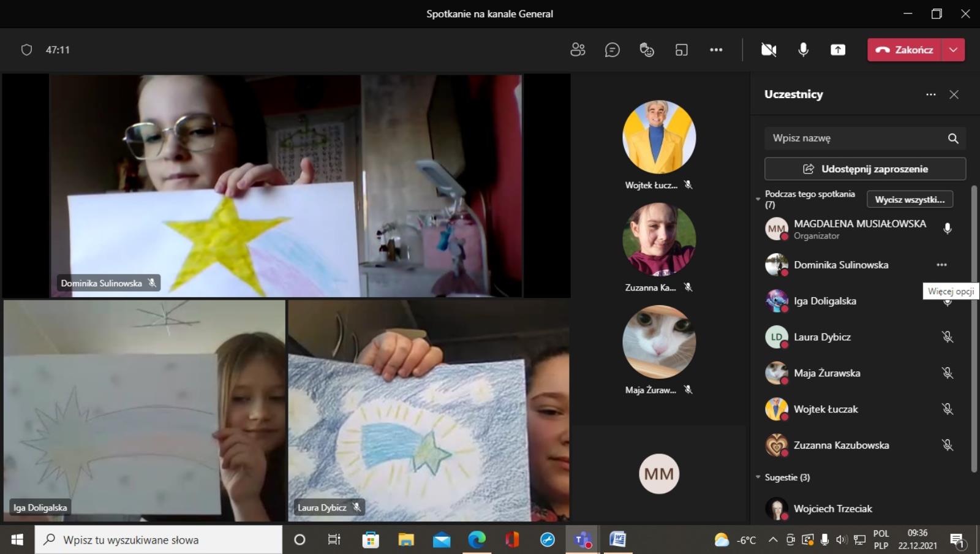
Task: Close the Uczestnicy panel
Action: coord(954,94)
